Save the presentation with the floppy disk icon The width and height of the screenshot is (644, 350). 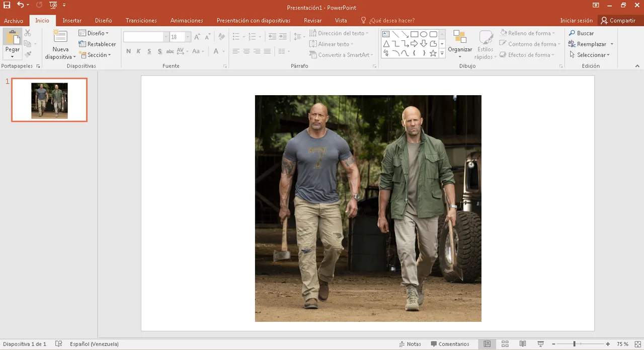7,5
